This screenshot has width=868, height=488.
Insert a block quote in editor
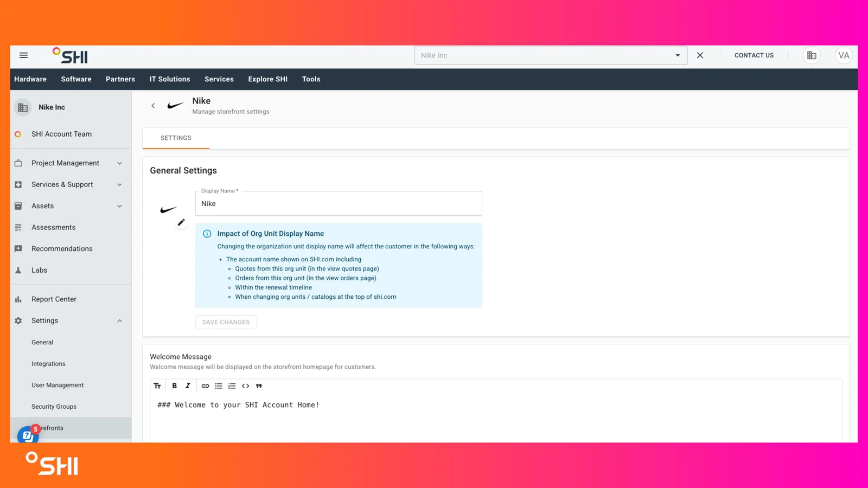point(259,386)
